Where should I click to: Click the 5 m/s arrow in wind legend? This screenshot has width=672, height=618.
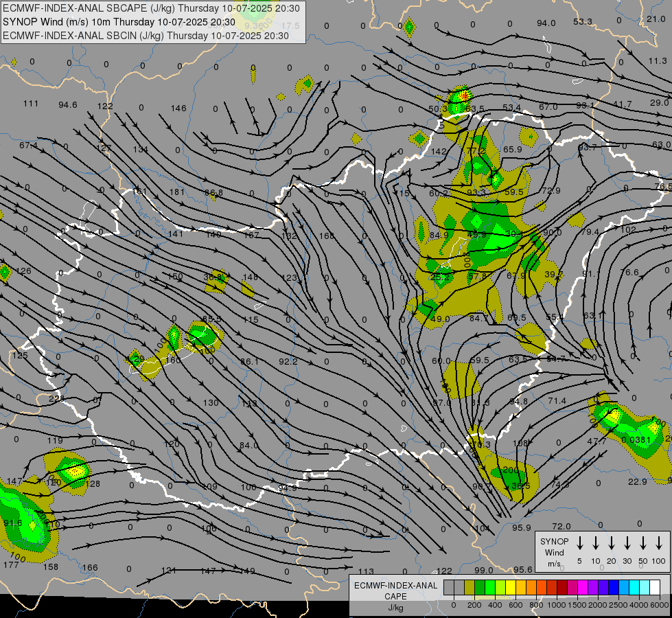(579, 543)
